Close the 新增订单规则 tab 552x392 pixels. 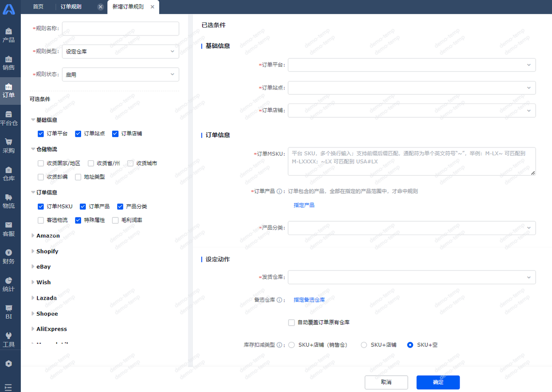pos(152,7)
